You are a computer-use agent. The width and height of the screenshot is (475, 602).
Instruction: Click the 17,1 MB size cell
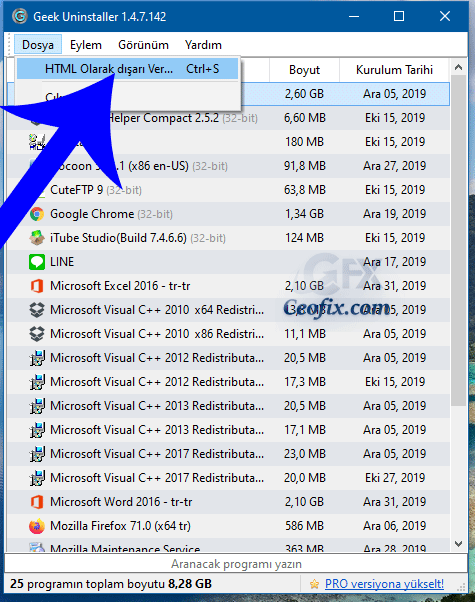pos(305,430)
